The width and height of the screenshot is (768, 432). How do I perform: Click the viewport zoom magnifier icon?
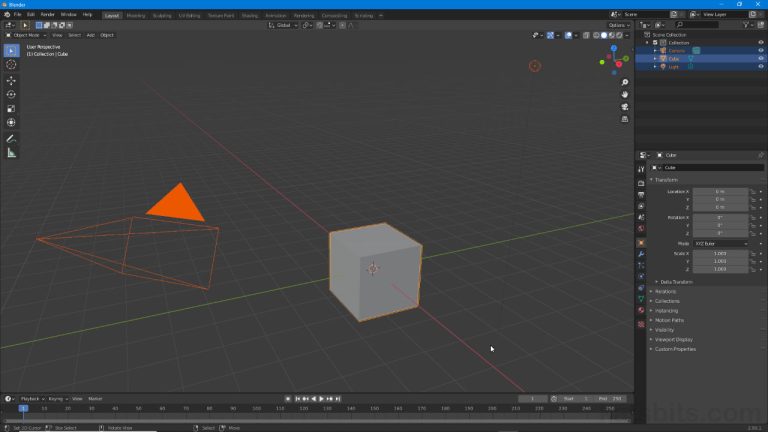[625, 82]
